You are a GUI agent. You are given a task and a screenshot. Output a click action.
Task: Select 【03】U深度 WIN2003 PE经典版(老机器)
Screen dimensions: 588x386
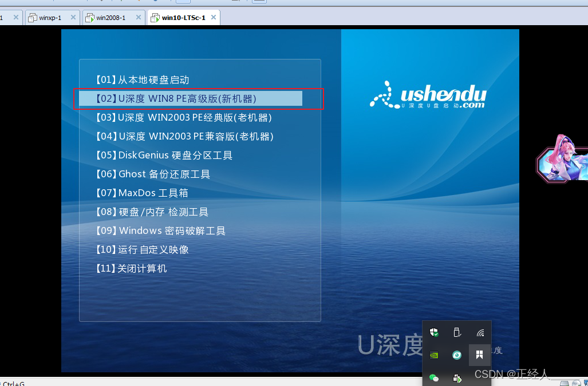pyautogui.click(x=184, y=118)
